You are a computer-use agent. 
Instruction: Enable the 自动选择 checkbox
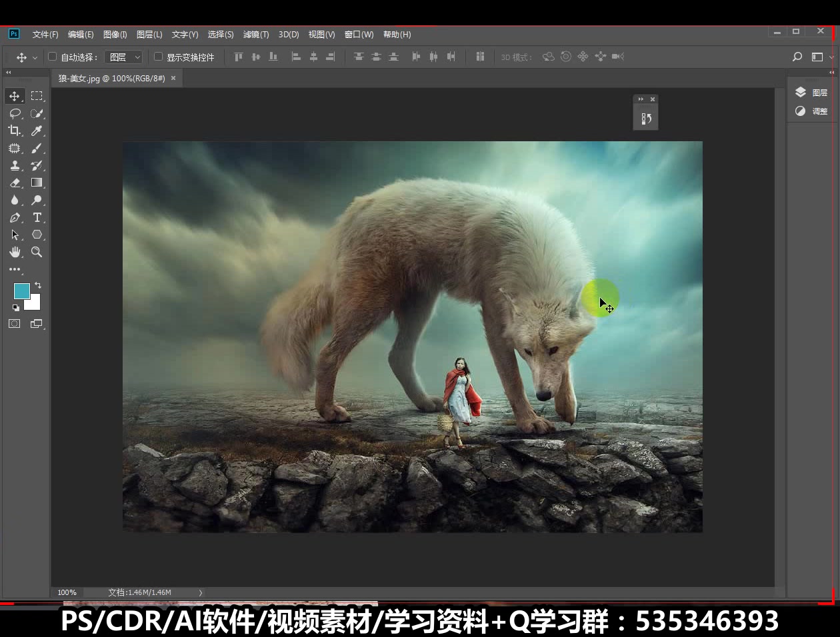(x=51, y=57)
